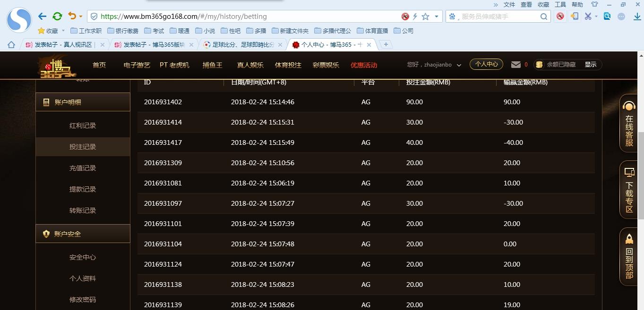Open 转账记录 in sidebar
The image size is (644, 310).
pyautogui.click(x=83, y=210)
